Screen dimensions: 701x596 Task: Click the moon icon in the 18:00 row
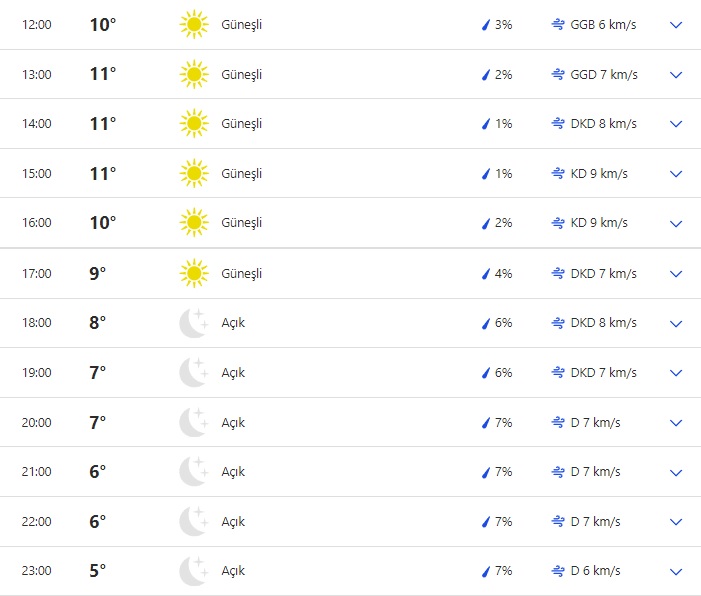193,323
